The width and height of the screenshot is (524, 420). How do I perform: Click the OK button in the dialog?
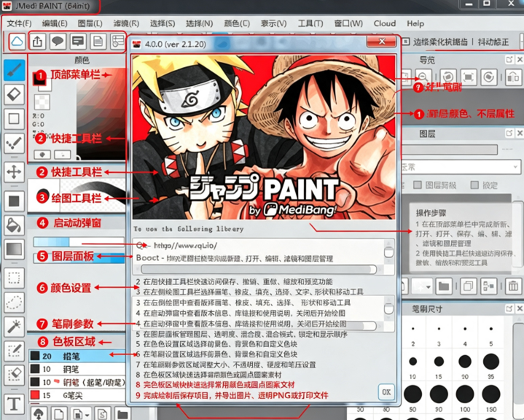tap(387, 392)
